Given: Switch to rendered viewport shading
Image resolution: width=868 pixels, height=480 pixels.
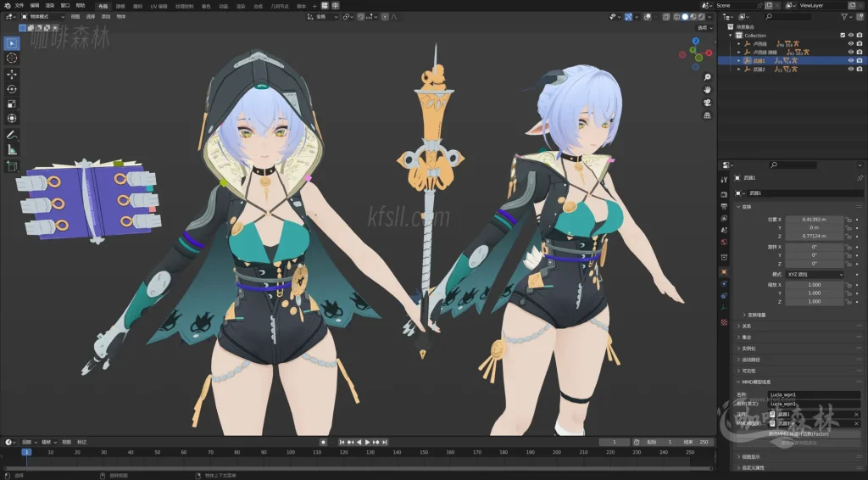Looking at the screenshot, I should [x=701, y=17].
